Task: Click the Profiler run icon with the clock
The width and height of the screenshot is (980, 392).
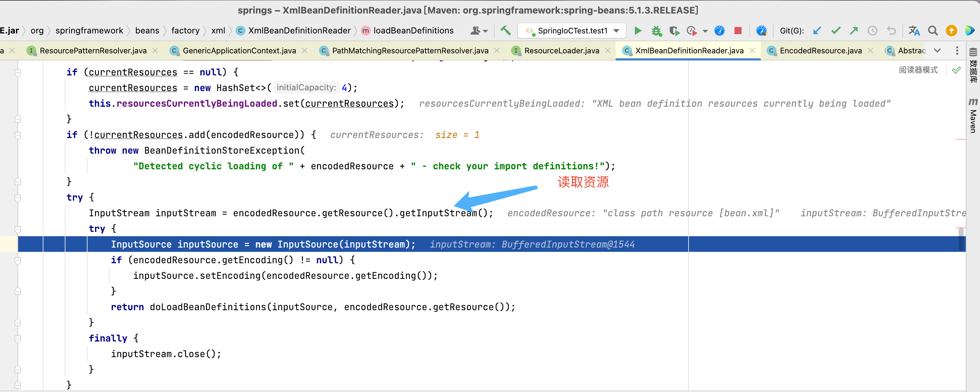Action: pos(692,31)
